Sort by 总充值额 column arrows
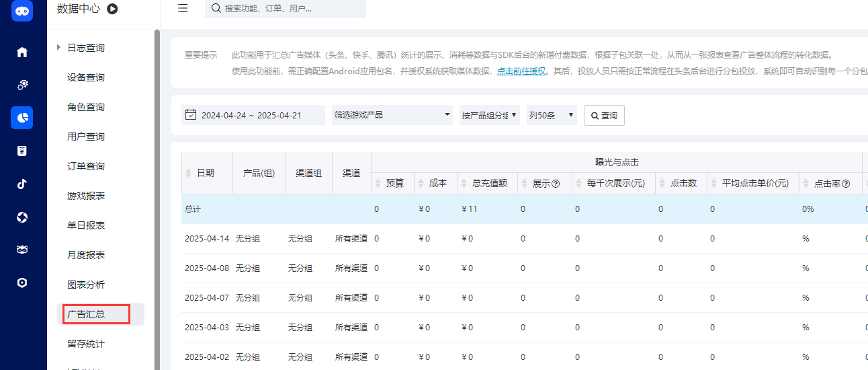 [x=464, y=183]
